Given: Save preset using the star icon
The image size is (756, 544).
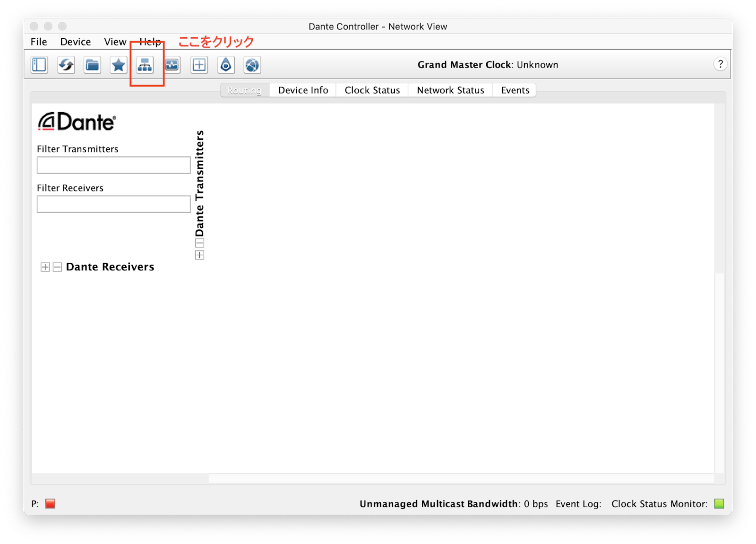Looking at the screenshot, I should tap(119, 65).
